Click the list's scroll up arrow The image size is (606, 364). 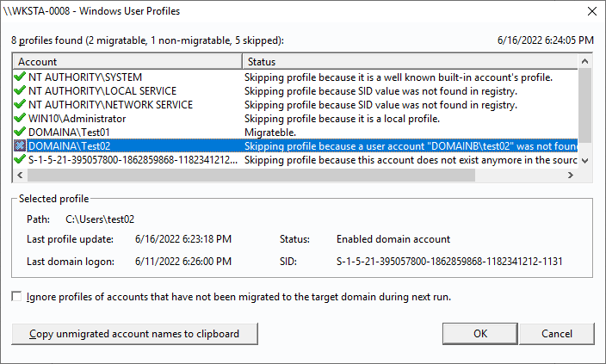pos(584,61)
